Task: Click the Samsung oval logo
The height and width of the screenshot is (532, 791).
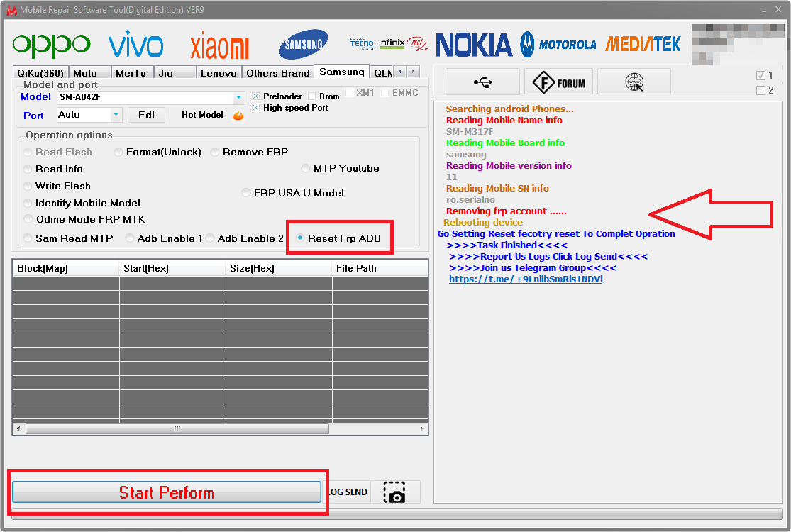Action: pos(303,45)
